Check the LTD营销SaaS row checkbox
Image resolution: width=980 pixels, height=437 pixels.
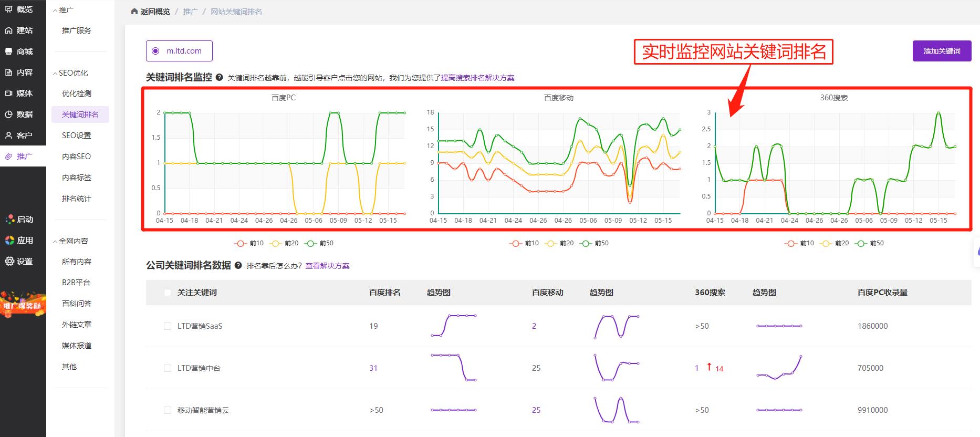coord(168,326)
